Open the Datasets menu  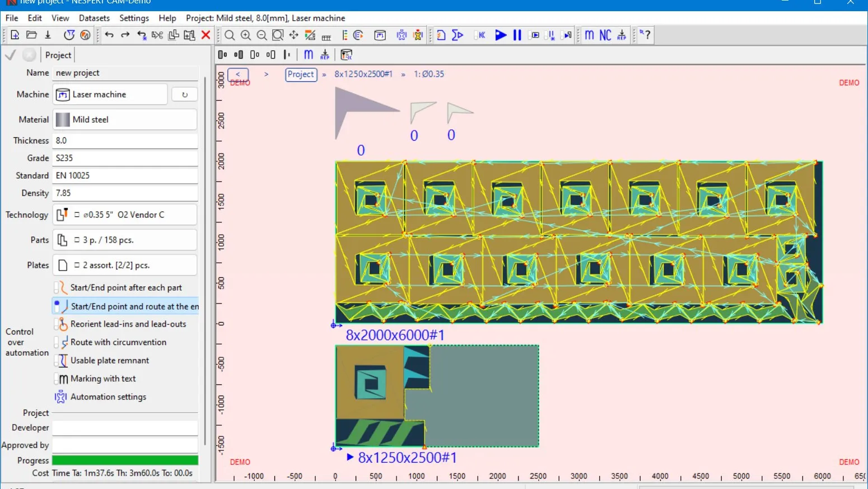coord(94,18)
